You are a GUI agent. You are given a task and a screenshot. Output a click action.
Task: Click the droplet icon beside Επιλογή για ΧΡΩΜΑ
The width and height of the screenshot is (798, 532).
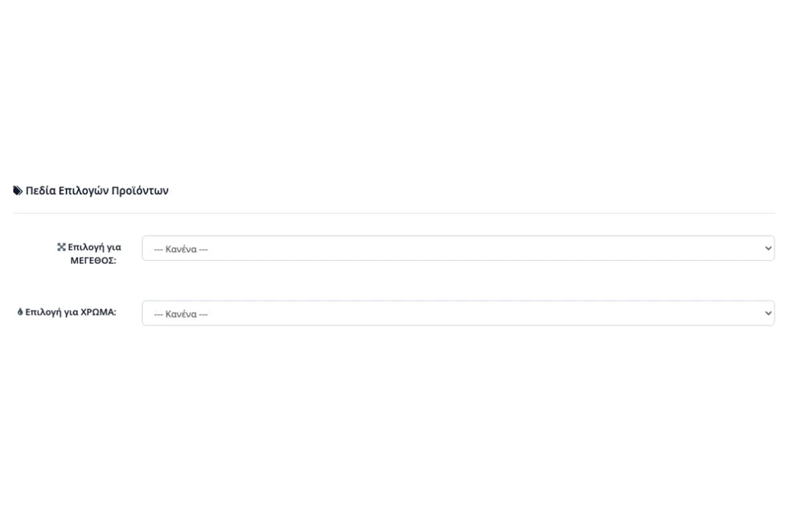click(x=20, y=313)
